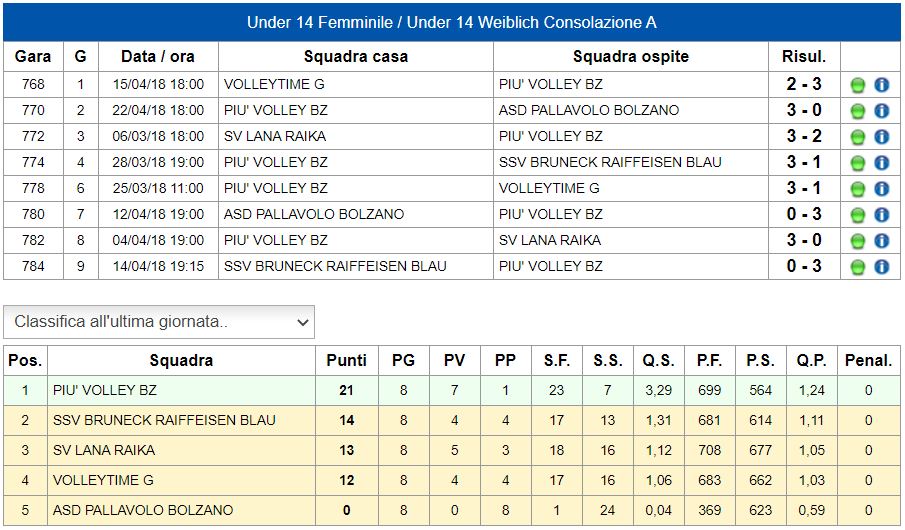Click the Squadra casa column header
Image resolution: width=905 pixels, height=530 pixels.
tap(356, 57)
